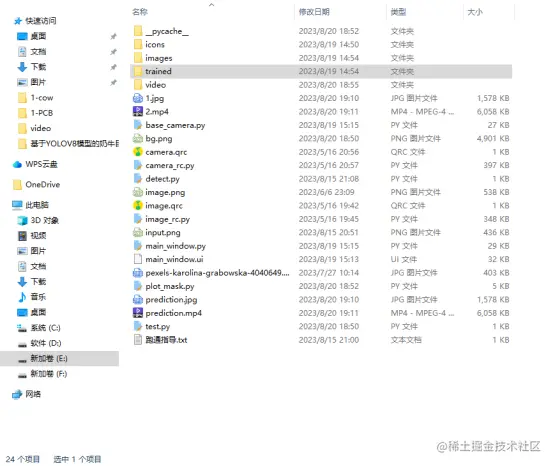Select the bg.png file icon
The image size is (554, 466).
(138, 138)
